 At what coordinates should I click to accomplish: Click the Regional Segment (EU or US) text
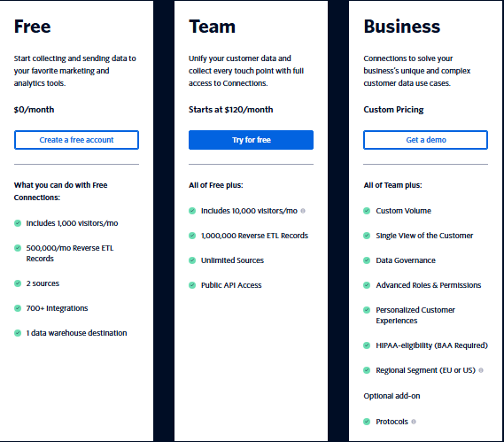[x=425, y=370]
